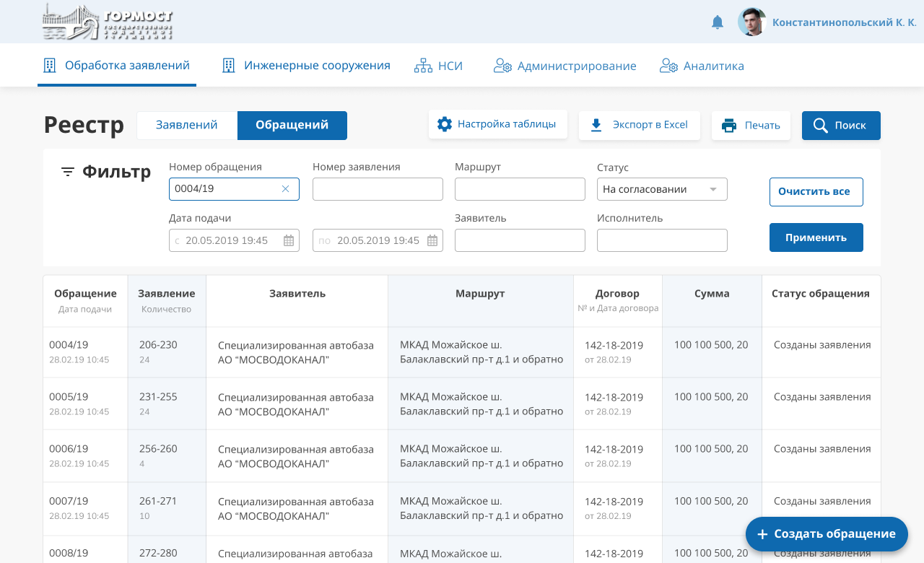Click заявление range 206-230
Viewport: 924px width, 563px height.
tap(158, 345)
